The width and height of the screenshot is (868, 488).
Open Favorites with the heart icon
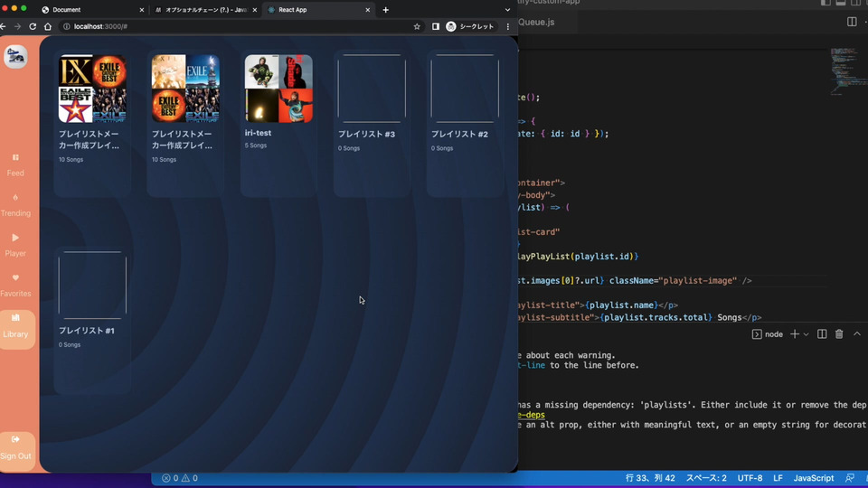coord(15,285)
